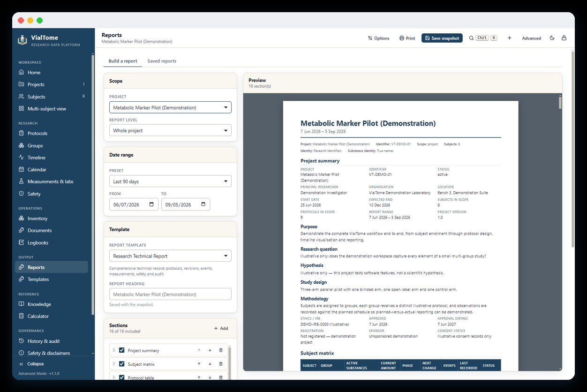587x392 pixels.
Task: Open the date Preset dropdown
Action: [170, 181]
